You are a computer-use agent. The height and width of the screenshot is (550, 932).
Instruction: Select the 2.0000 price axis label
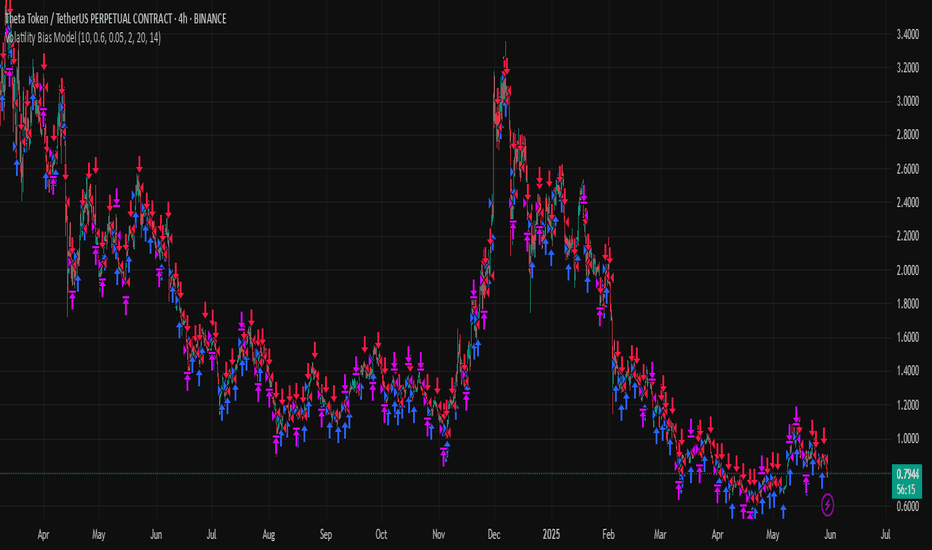tap(908, 271)
